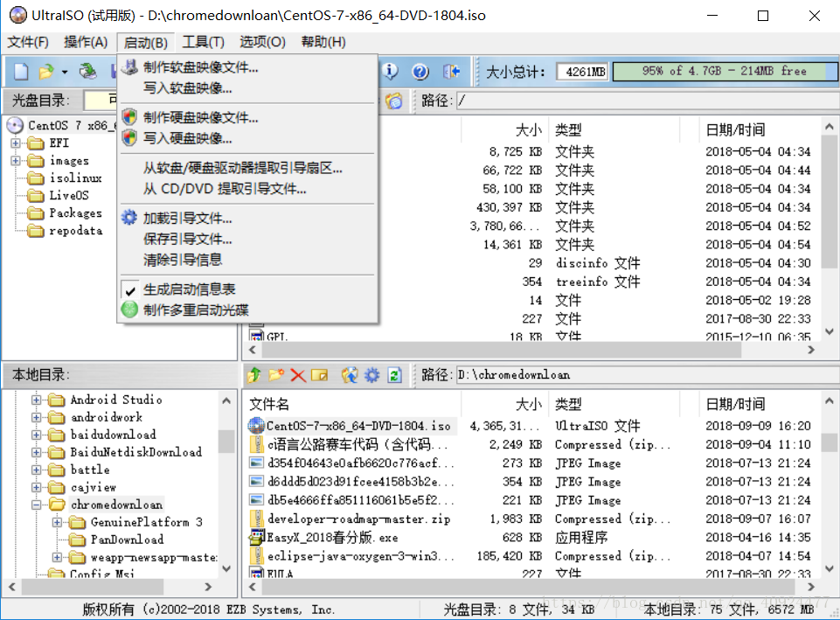Click the yellow rename icon in local toolbar

point(319,375)
